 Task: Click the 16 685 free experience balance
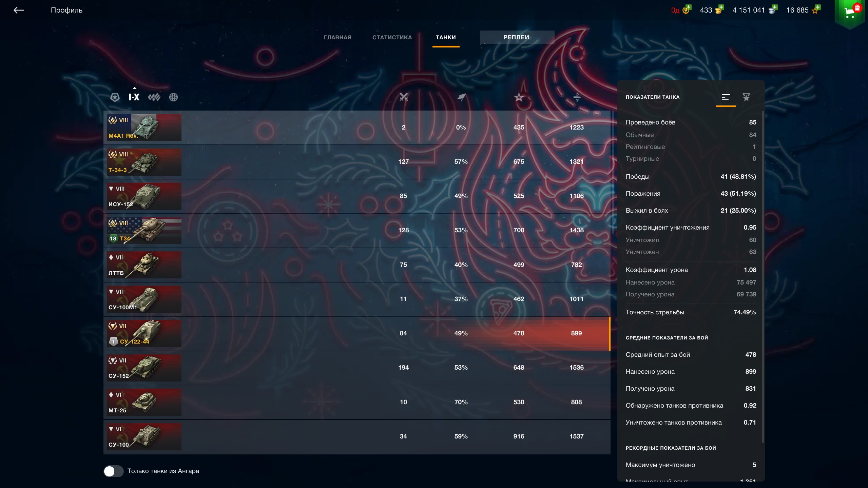click(797, 10)
